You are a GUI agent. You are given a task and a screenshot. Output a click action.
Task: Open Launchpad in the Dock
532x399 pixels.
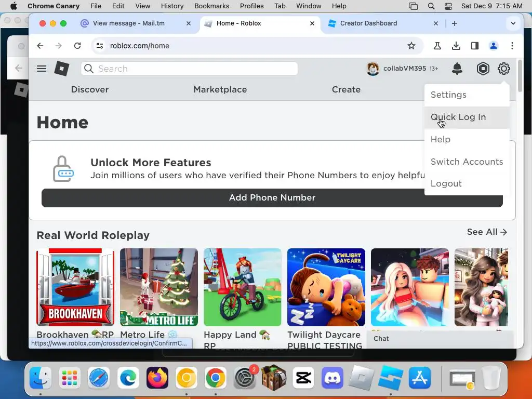click(x=70, y=378)
